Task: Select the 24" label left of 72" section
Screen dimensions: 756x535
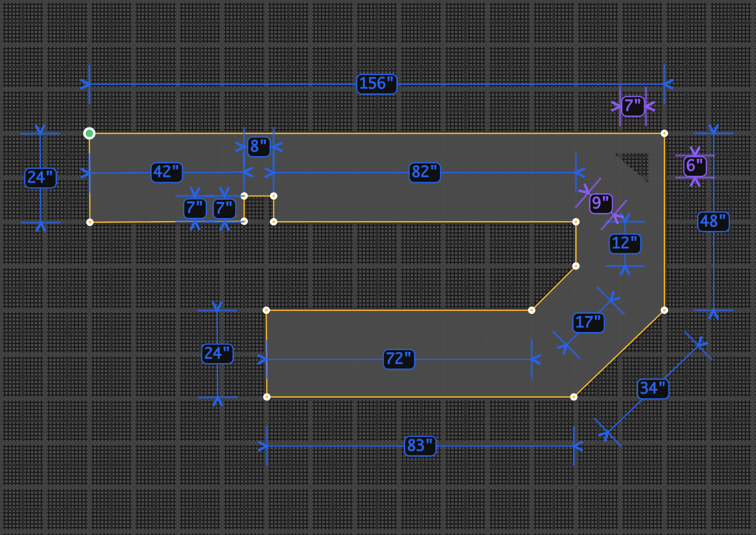Action: 217,354
